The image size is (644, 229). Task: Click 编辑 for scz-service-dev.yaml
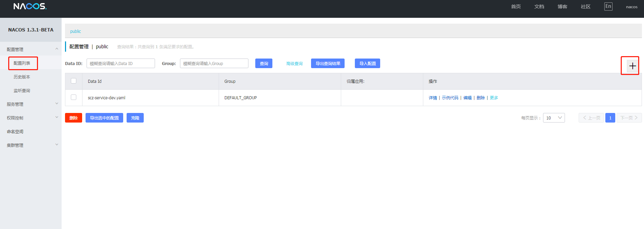click(x=467, y=98)
